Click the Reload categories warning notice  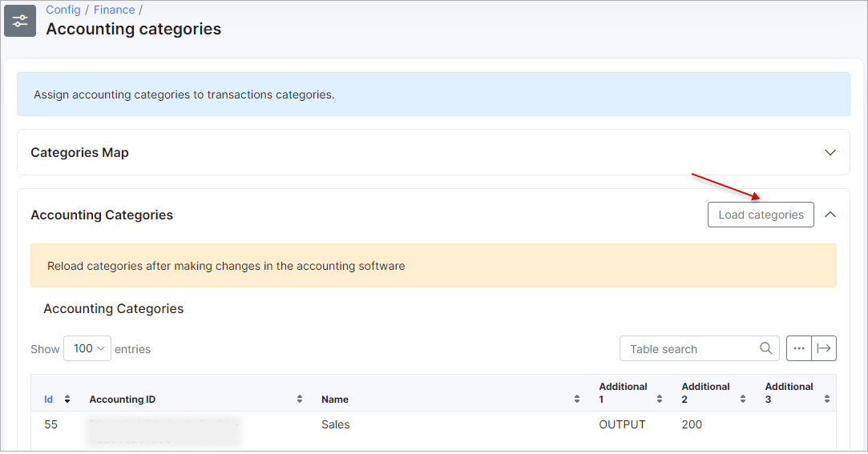point(434,265)
